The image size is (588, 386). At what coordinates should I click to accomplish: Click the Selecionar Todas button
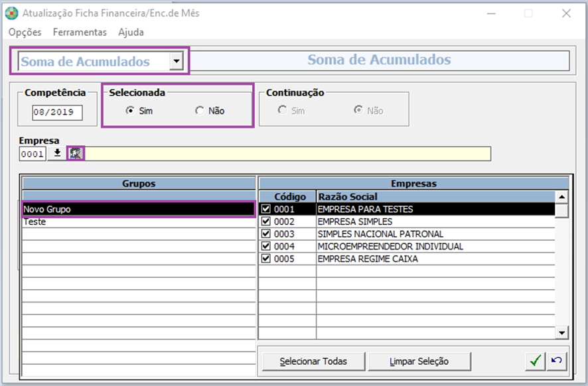point(313,361)
